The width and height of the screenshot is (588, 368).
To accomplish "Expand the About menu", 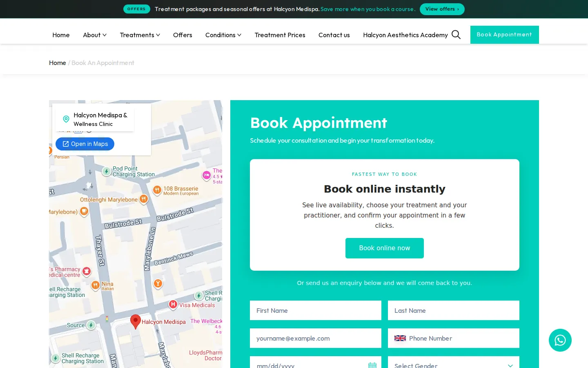I will [x=95, y=35].
